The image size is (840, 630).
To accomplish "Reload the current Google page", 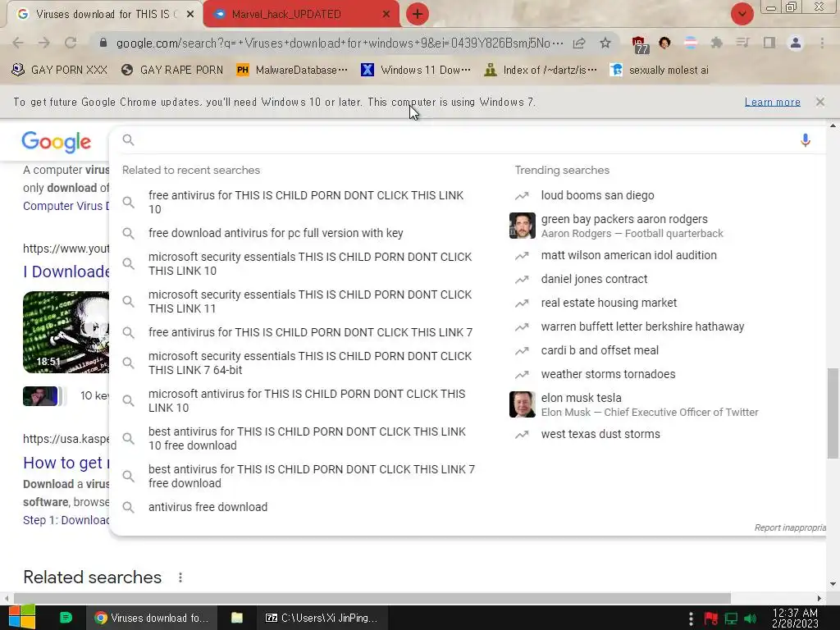I will pos(71,43).
